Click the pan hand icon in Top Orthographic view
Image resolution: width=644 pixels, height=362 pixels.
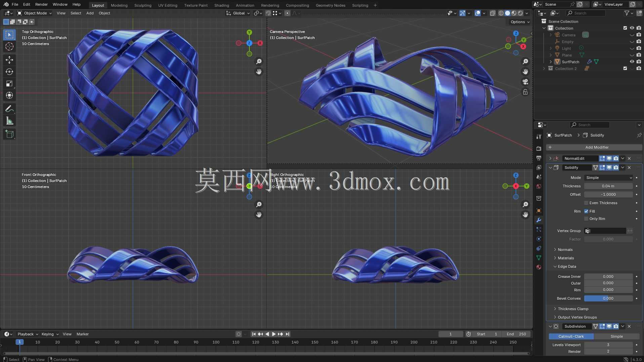pyautogui.click(x=259, y=72)
